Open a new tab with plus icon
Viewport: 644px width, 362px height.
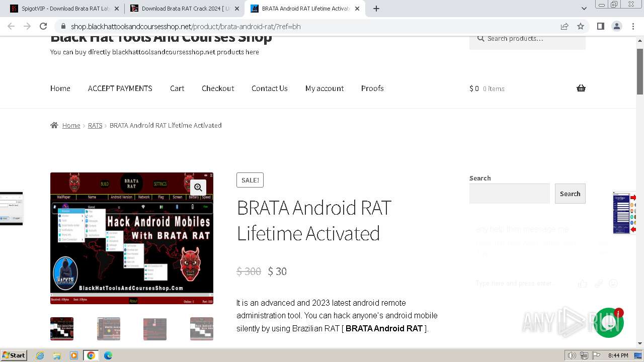click(376, 9)
